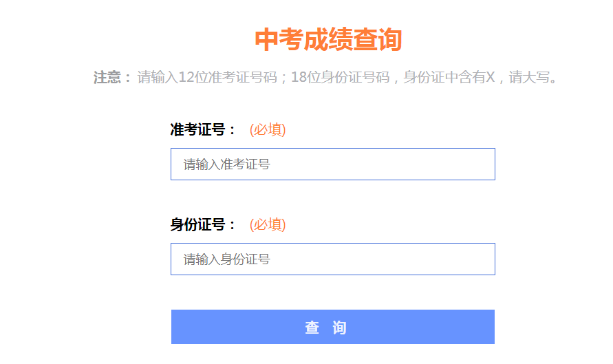Click the character 询 on the query button
The width and height of the screenshot is (613, 364).
tap(339, 328)
